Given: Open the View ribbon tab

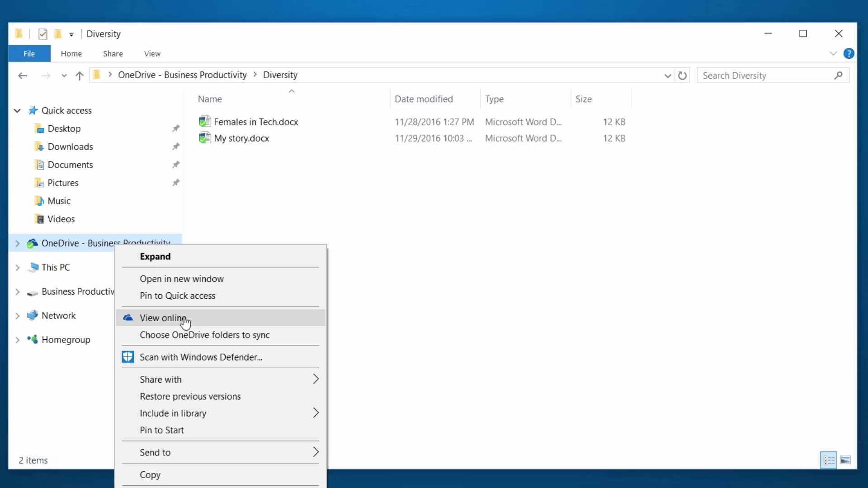Looking at the screenshot, I should pos(152,53).
